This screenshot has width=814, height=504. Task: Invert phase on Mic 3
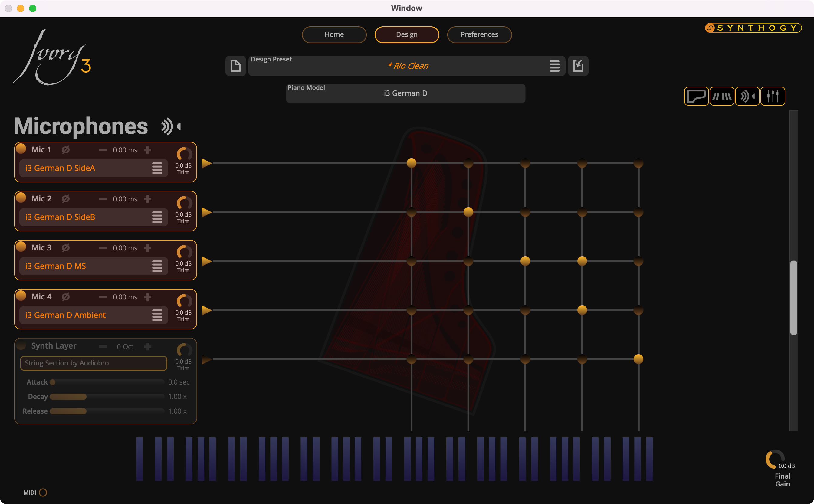pyautogui.click(x=66, y=248)
